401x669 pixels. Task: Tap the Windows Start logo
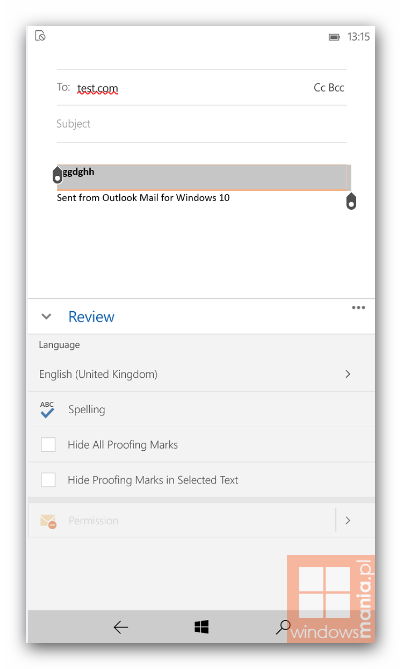[201, 627]
